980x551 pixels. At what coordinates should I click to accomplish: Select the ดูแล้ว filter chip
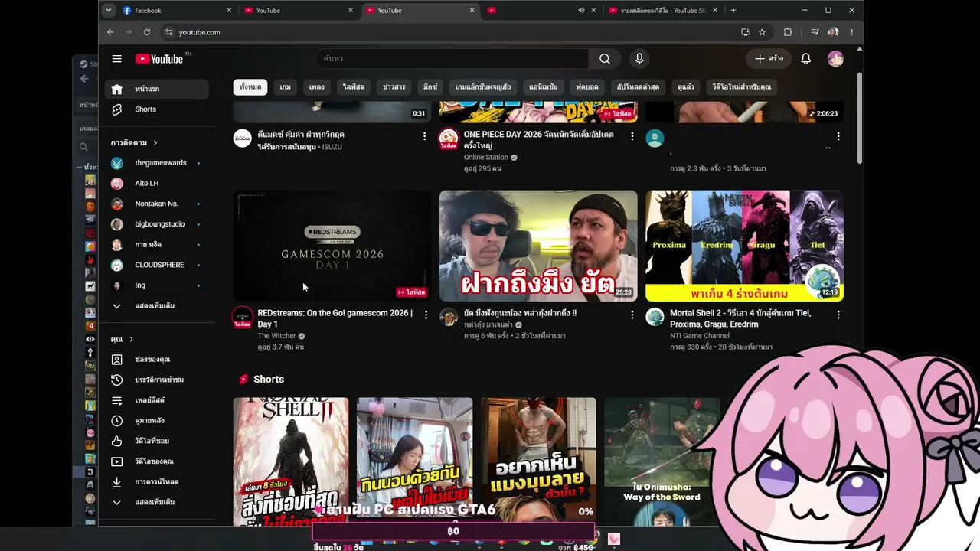pos(686,87)
